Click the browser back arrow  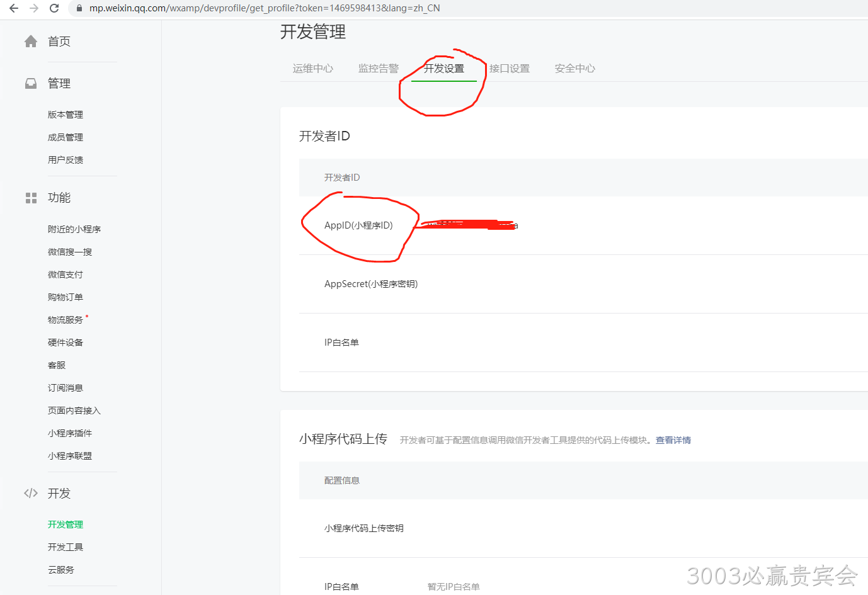(x=14, y=8)
